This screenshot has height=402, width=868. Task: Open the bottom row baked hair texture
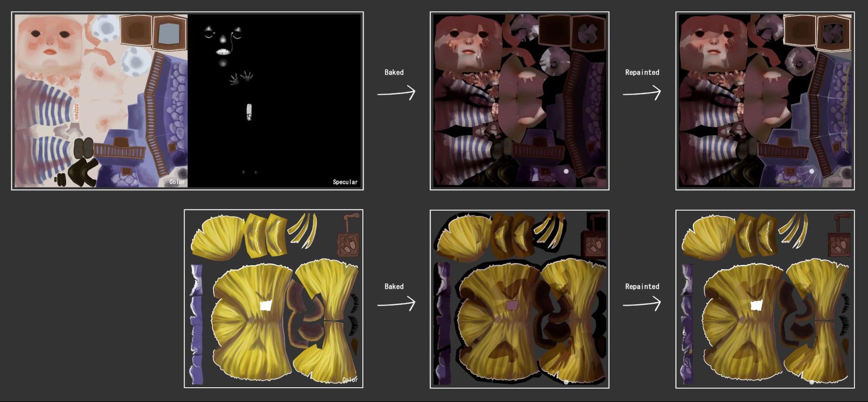(519, 299)
